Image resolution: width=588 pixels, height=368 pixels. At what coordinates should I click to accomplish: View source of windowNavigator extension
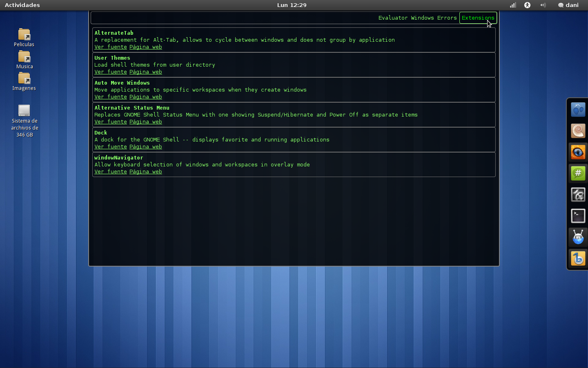[x=111, y=172]
